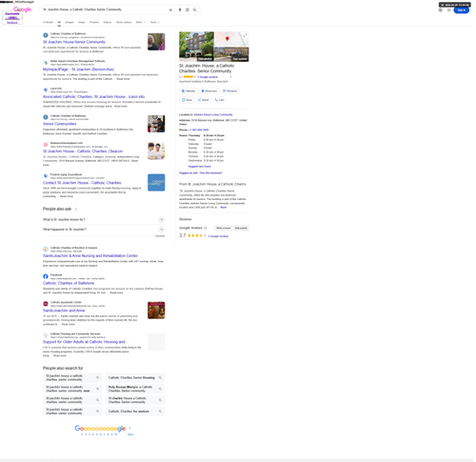Open 'St Joachim House Senior Community' result
Viewport: 476px width, 462px height.
coord(74,42)
